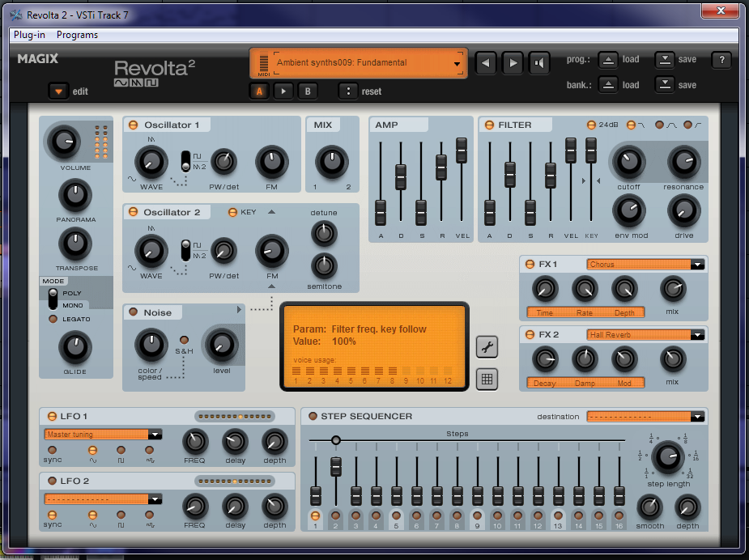Select LFO 1 sine waveform

click(x=92, y=450)
